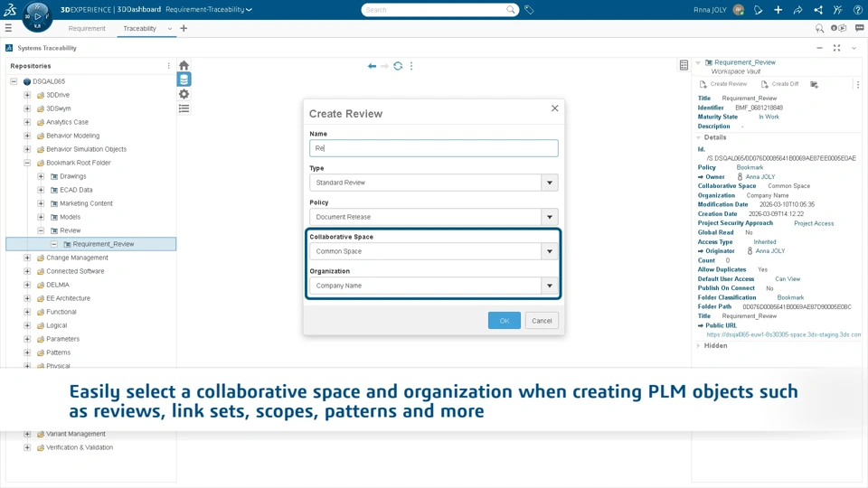Collapse the DSQAL065 root node
868x488 pixels.
(x=14, y=81)
